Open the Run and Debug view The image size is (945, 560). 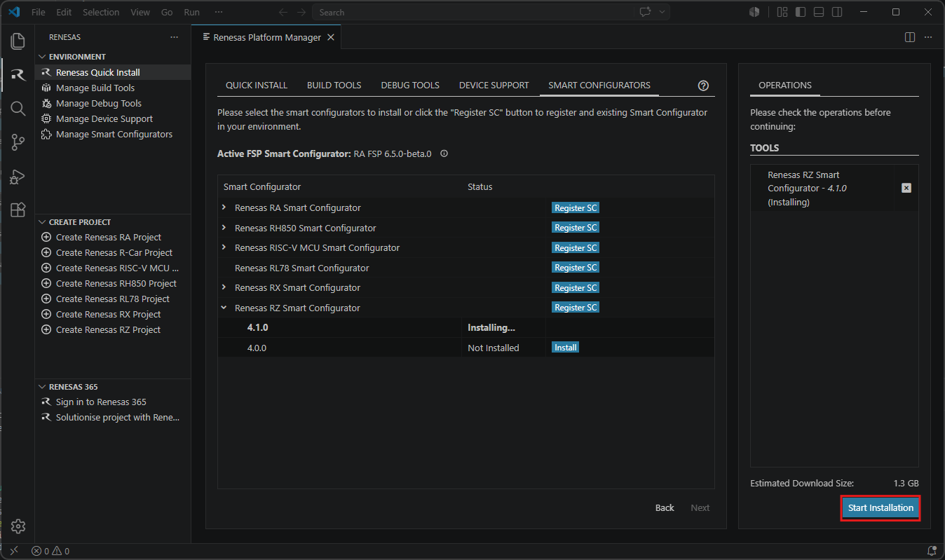point(18,177)
